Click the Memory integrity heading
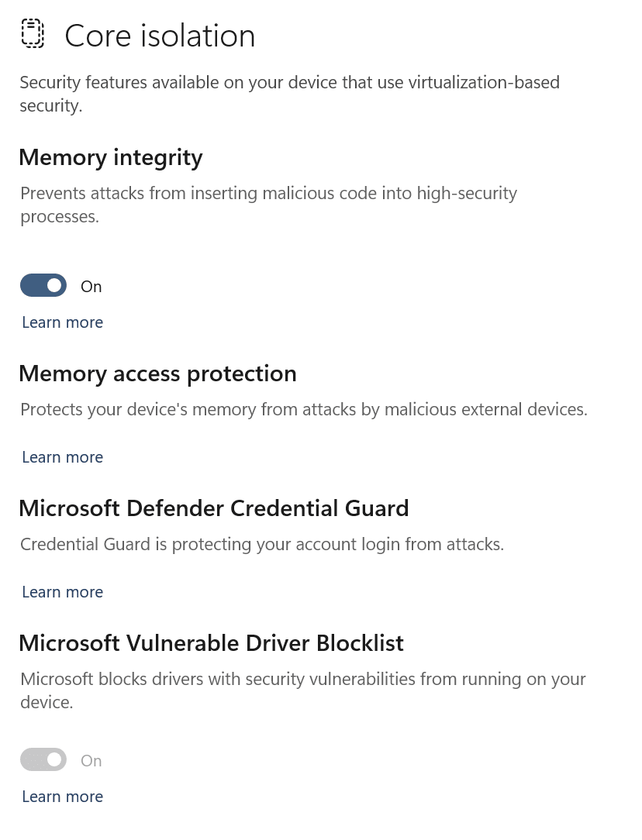Screen dimensions: 642x840 pos(111,158)
